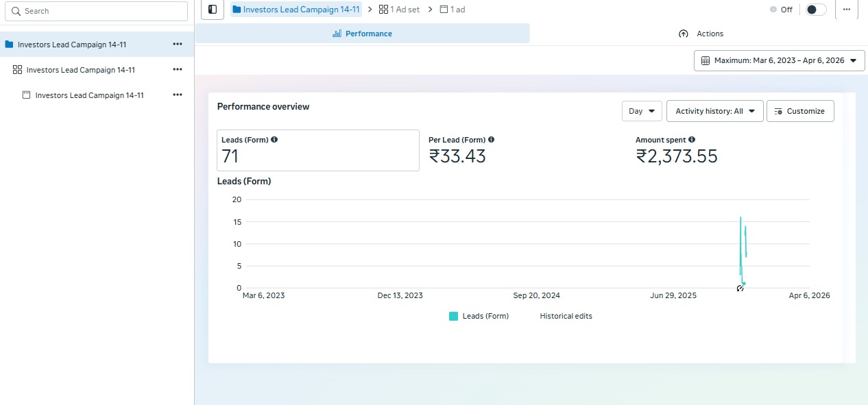
Task: Toggle the sidebar panel icon
Action: [x=213, y=10]
